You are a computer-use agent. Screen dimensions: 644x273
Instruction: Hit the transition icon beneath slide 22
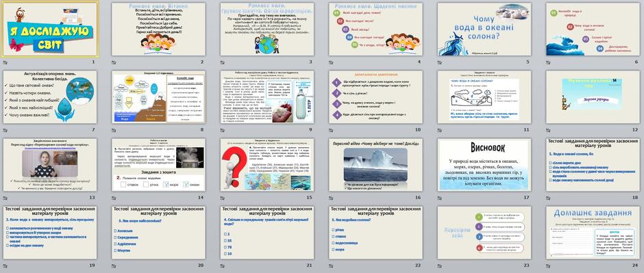(x=331, y=265)
